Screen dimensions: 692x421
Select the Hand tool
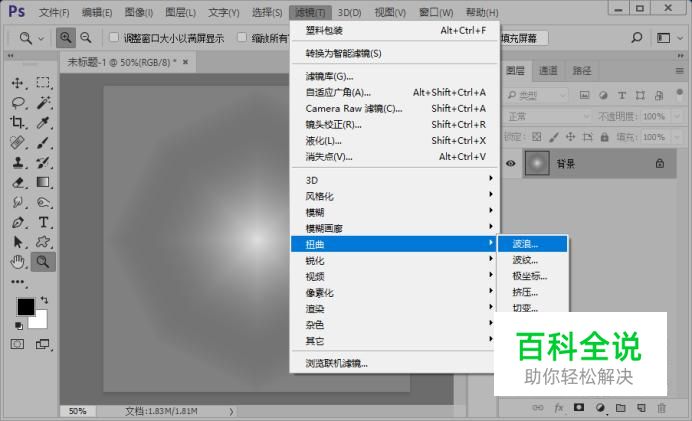click(18, 262)
